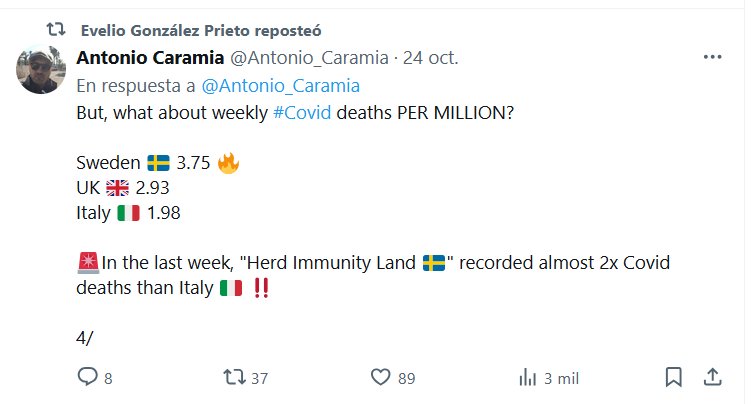Click the 37 reposts count
754x404 pixels.
click(x=259, y=378)
